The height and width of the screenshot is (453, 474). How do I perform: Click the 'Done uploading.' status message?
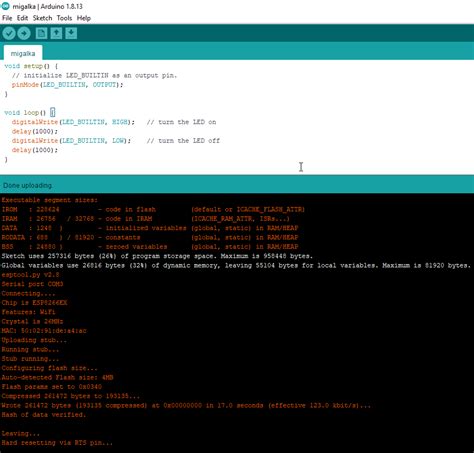tap(28, 185)
